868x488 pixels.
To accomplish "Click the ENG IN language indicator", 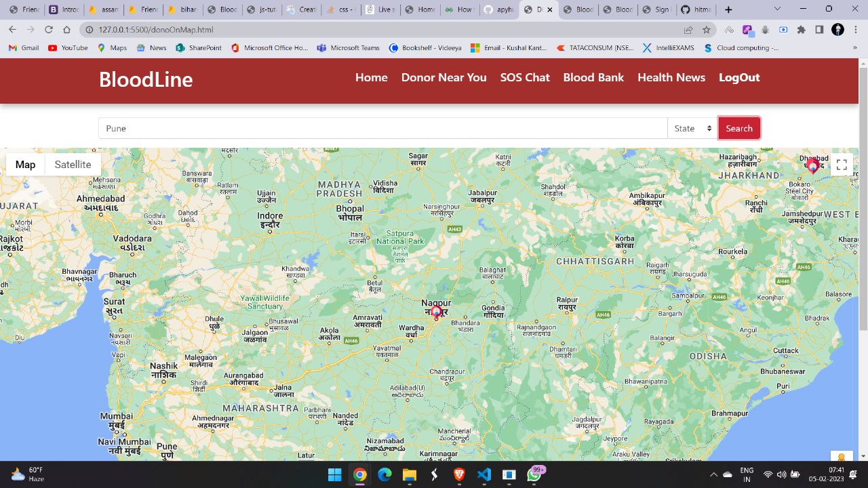I will click(x=747, y=474).
